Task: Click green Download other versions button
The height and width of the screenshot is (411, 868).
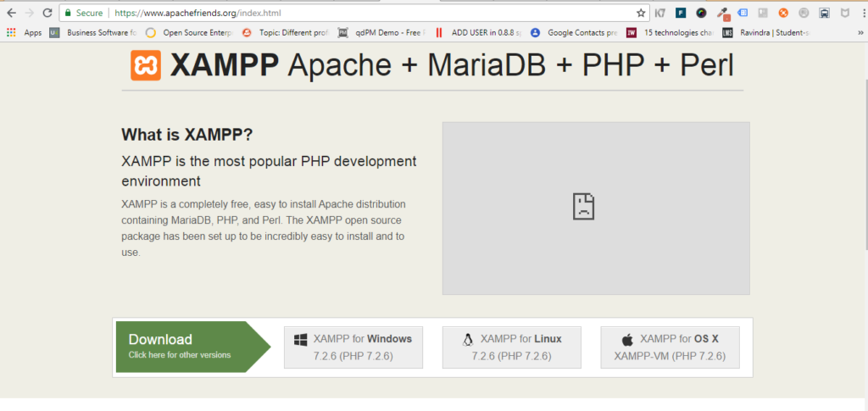Action: (x=192, y=347)
